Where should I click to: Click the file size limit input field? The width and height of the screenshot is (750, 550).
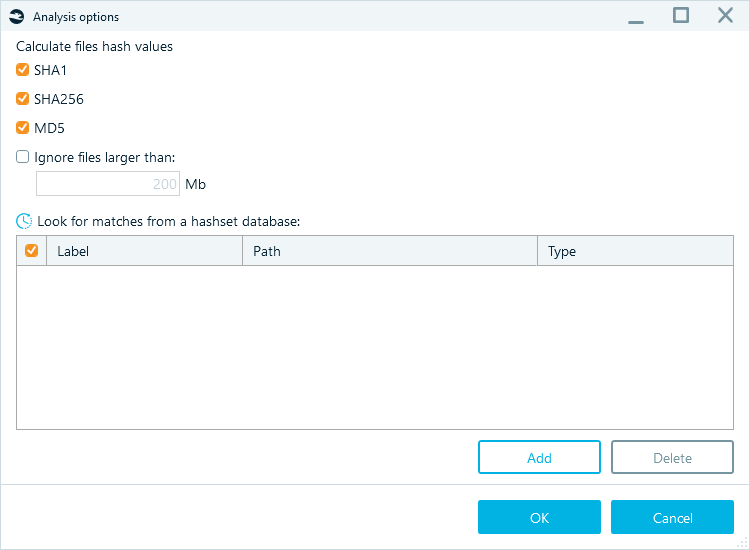108,184
